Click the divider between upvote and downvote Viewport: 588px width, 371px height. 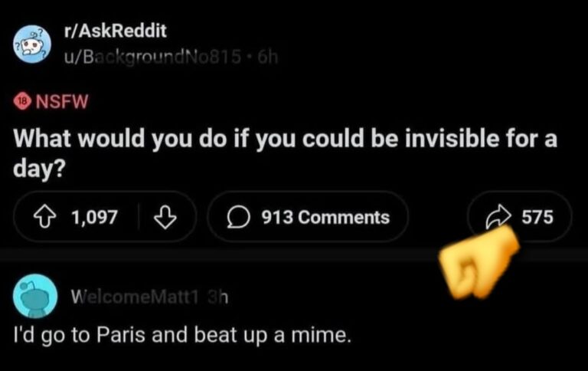tap(136, 217)
